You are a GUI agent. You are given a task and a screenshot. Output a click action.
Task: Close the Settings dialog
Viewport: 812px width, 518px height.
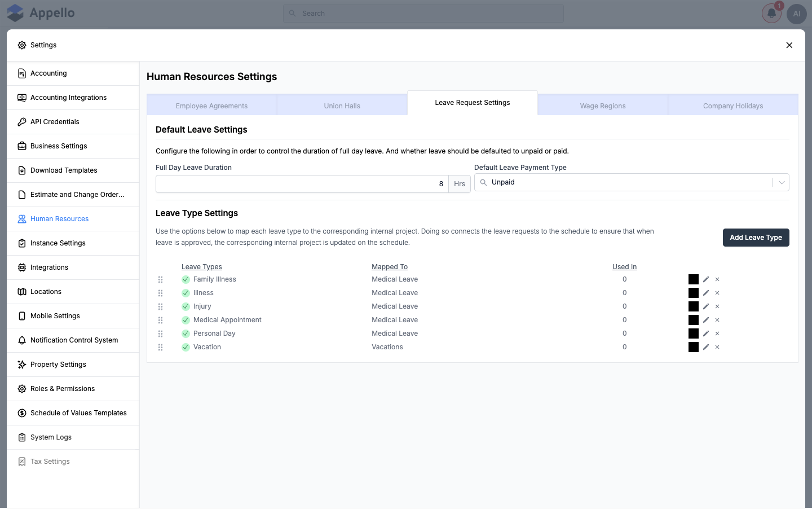tap(789, 45)
